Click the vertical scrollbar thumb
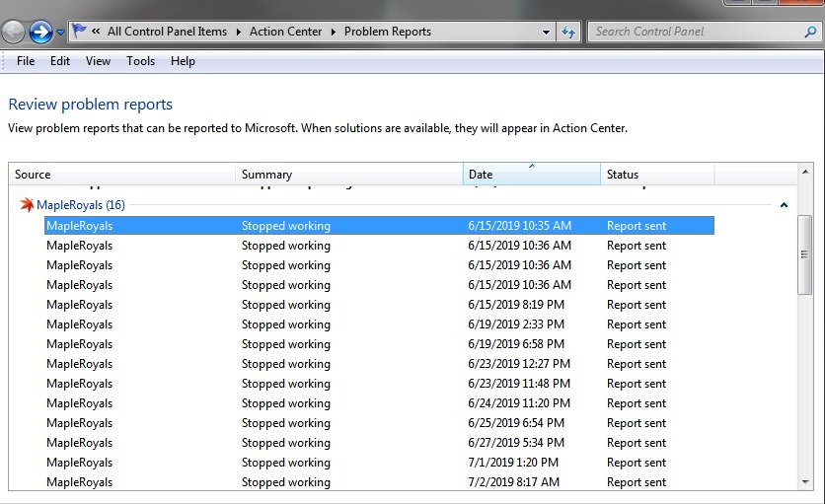The height and width of the screenshot is (504, 825). tap(804, 254)
